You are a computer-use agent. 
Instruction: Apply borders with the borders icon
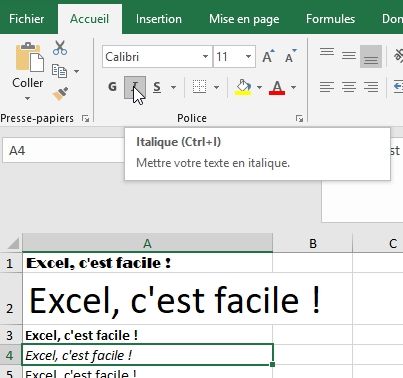coord(199,87)
